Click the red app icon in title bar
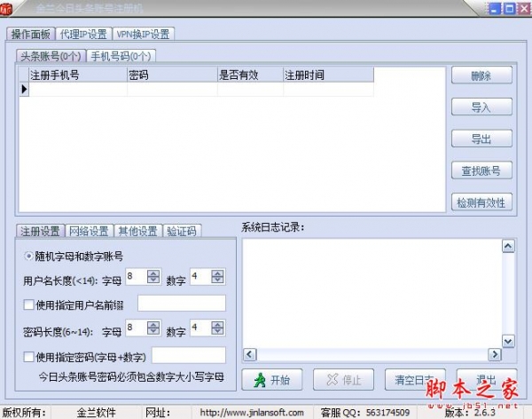The image size is (532, 419). 5,9
